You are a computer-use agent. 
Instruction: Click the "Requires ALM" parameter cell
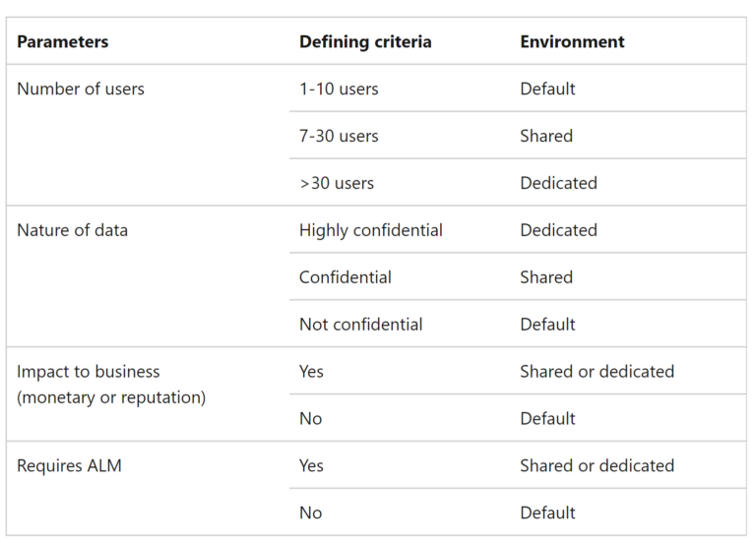69,466
